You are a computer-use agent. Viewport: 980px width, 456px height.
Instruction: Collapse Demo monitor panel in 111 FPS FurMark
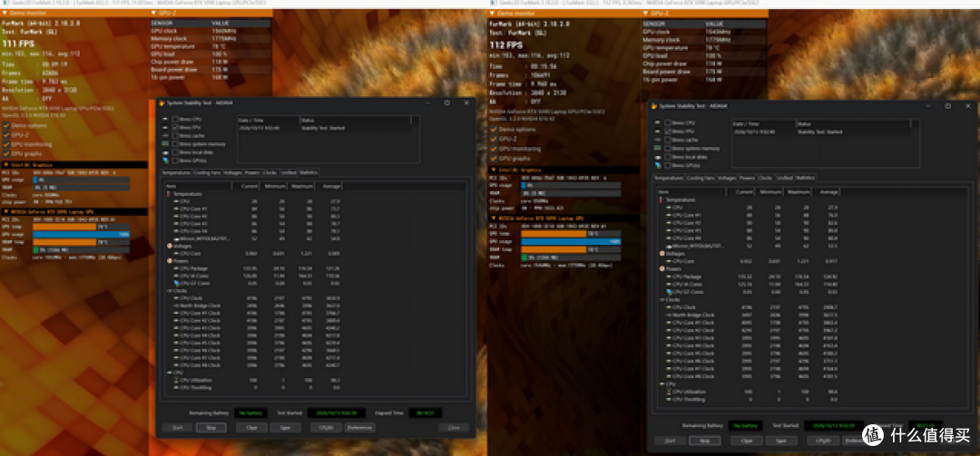(x=4, y=13)
